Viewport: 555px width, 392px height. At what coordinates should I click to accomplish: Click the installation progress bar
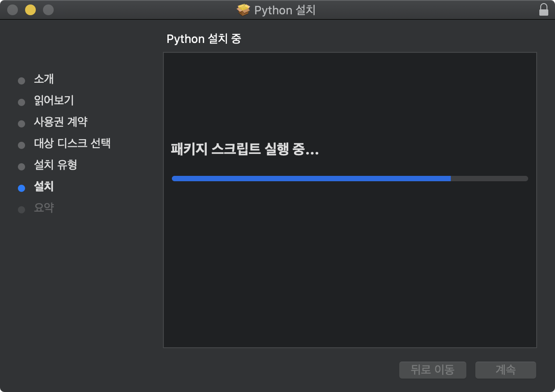(x=350, y=179)
